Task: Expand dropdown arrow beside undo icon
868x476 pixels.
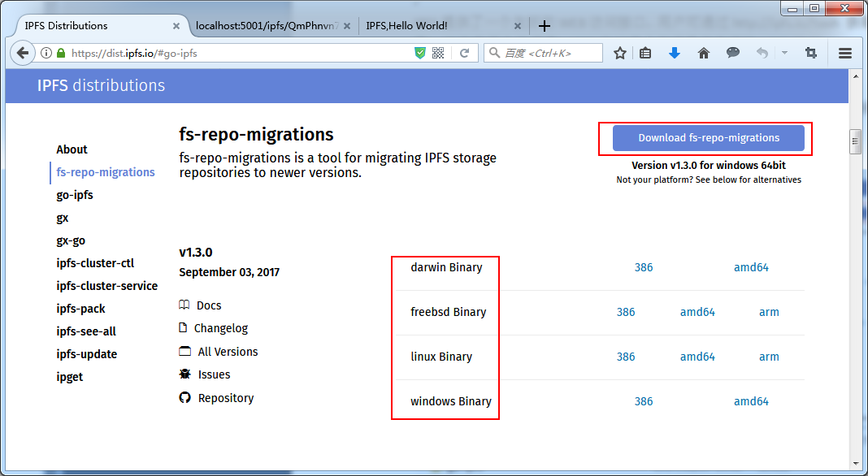Action: click(x=783, y=52)
